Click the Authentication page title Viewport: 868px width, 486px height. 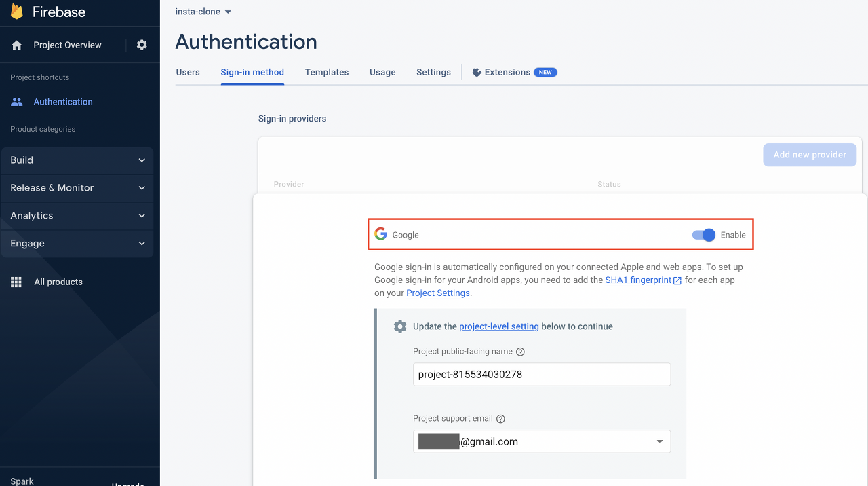[246, 41]
